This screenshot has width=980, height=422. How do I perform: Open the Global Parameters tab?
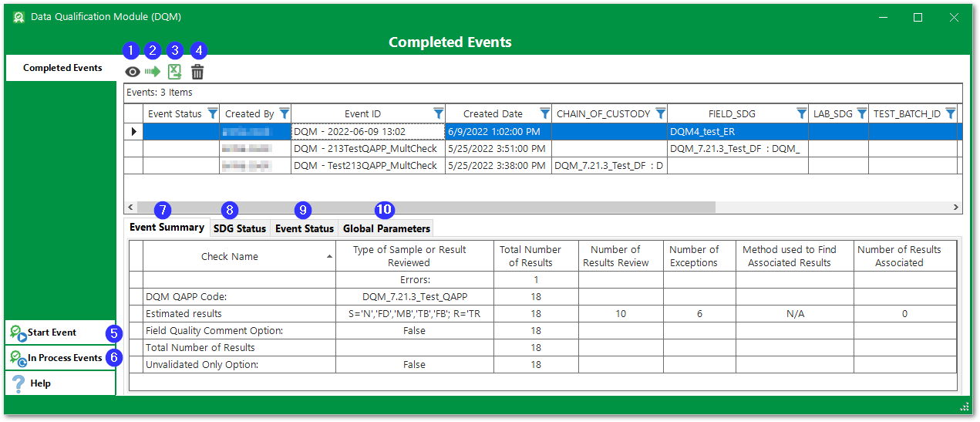[386, 228]
